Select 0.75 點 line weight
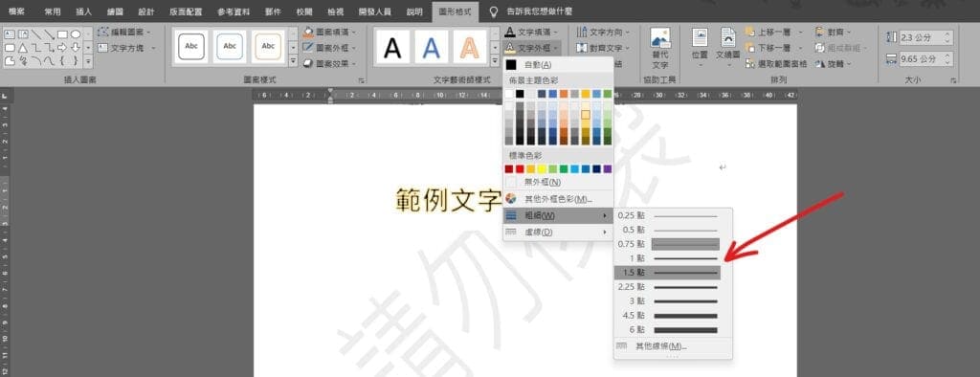This screenshot has height=377, width=980. tap(667, 244)
